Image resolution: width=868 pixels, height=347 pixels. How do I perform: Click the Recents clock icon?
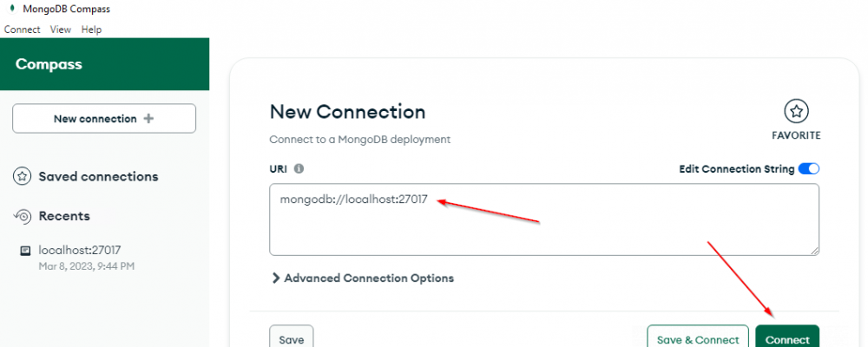tap(23, 216)
